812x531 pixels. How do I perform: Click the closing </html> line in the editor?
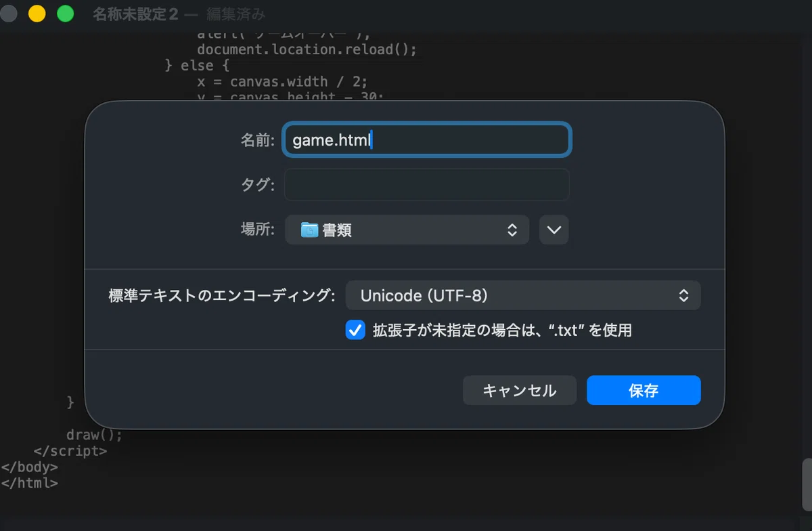[x=29, y=484]
